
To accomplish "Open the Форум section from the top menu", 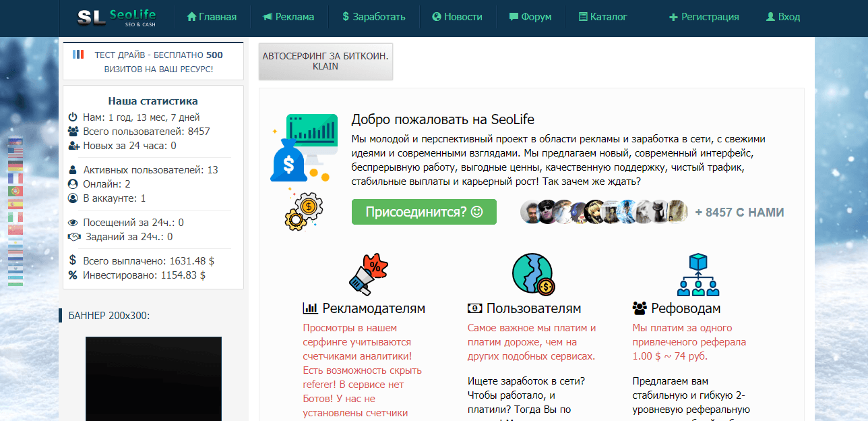I will point(530,17).
